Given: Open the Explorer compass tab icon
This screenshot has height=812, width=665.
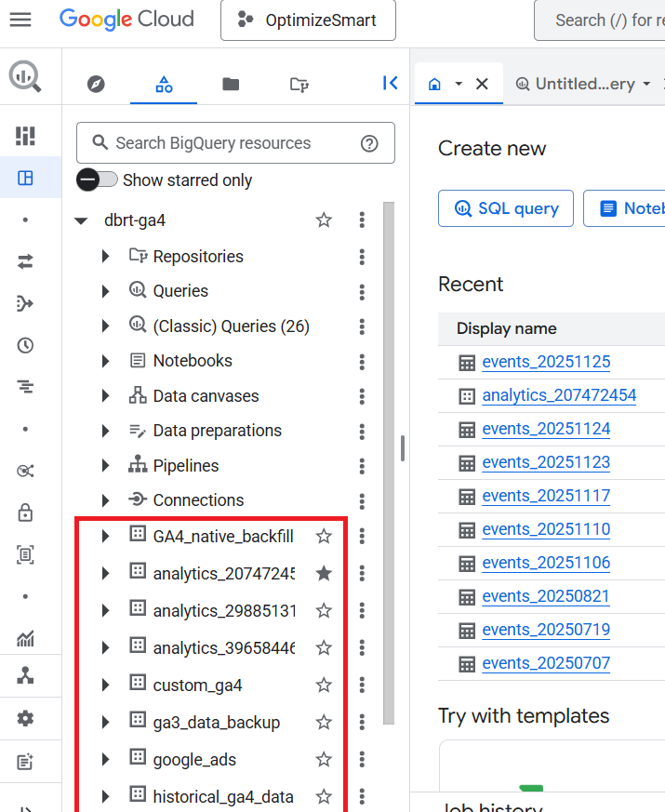Looking at the screenshot, I should 96,84.
